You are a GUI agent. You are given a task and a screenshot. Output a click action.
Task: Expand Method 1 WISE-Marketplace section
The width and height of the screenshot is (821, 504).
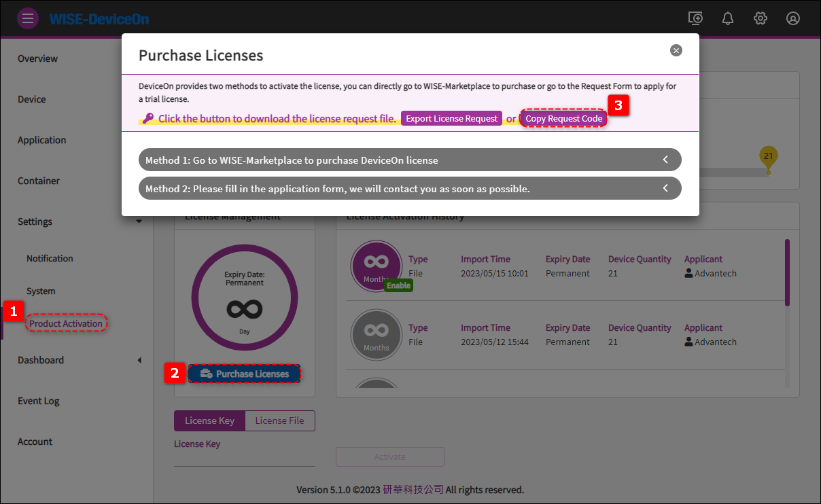[x=410, y=160]
